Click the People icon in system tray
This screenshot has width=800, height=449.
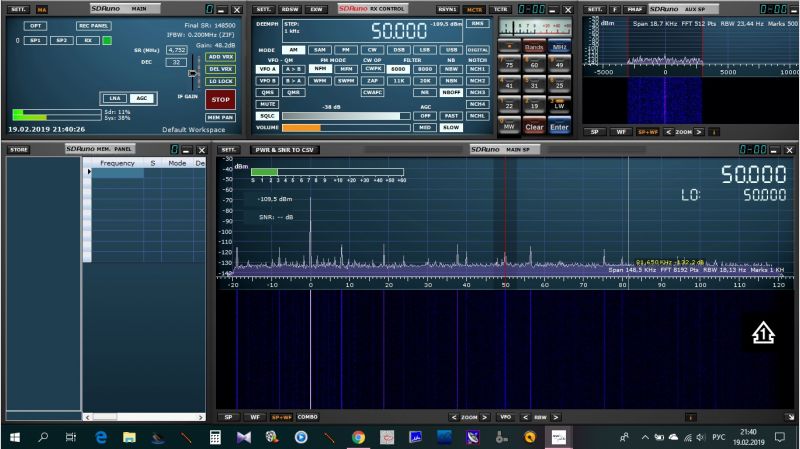coord(624,437)
